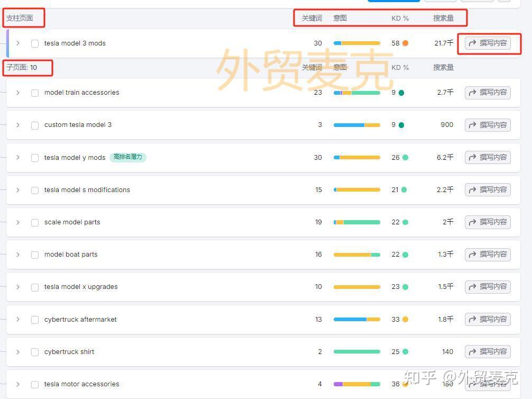
Task: Click the KD % header in the pillar row
Action: [x=400, y=19]
